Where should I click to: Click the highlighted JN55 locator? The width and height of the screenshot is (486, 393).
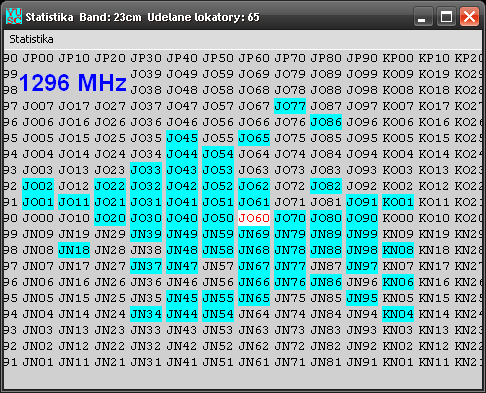[x=218, y=298]
